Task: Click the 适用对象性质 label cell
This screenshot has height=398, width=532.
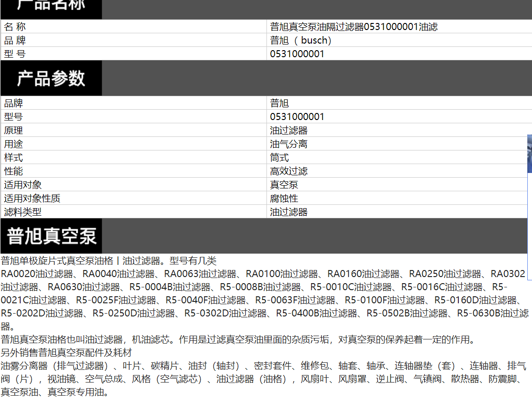Action: 134,198
